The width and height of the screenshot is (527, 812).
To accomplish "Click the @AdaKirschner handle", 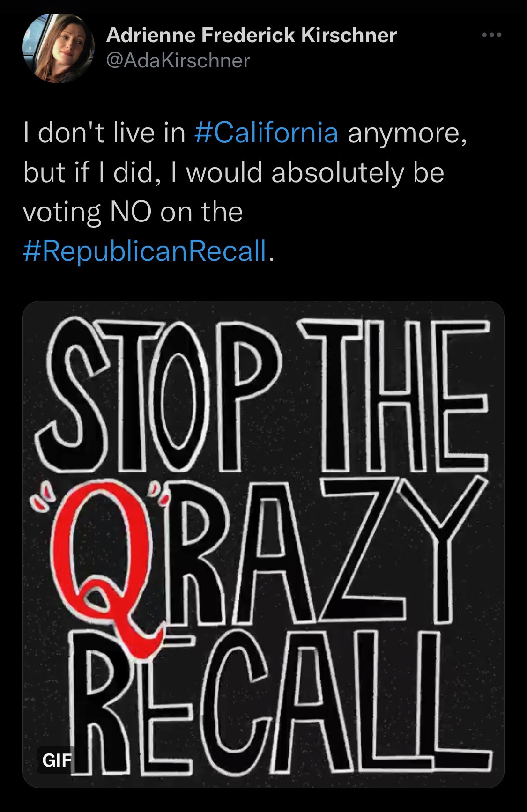I will [x=178, y=60].
